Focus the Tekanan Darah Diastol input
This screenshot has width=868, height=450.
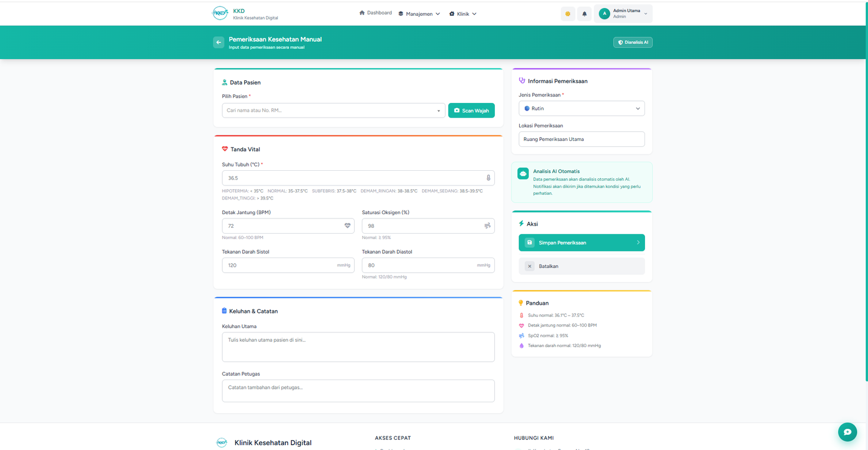[x=428, y=265]
